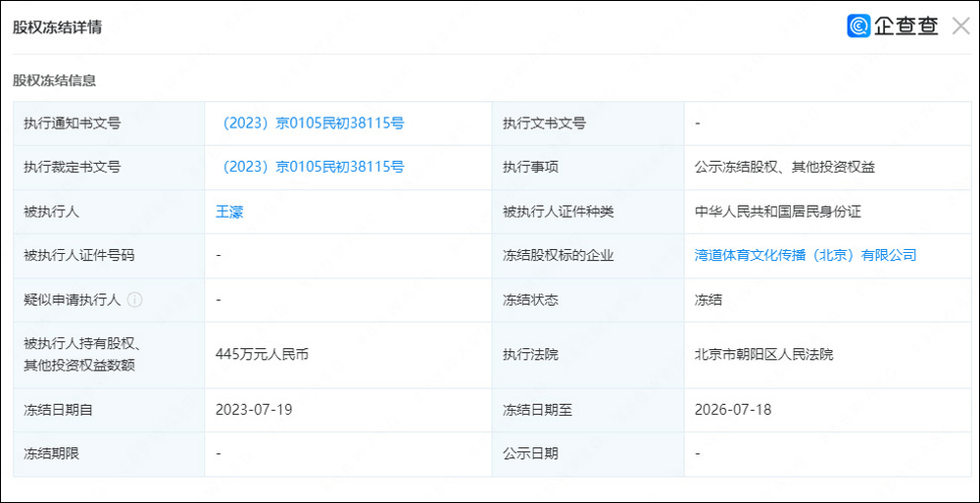Click the 股权冻结详情 dialog title
The image size is (980, 503).
57,27
